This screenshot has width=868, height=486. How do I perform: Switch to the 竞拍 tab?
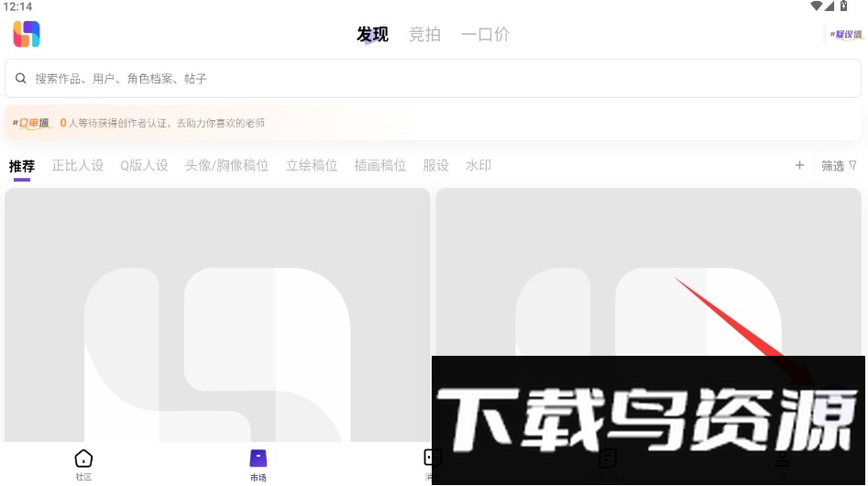point(424,35)
